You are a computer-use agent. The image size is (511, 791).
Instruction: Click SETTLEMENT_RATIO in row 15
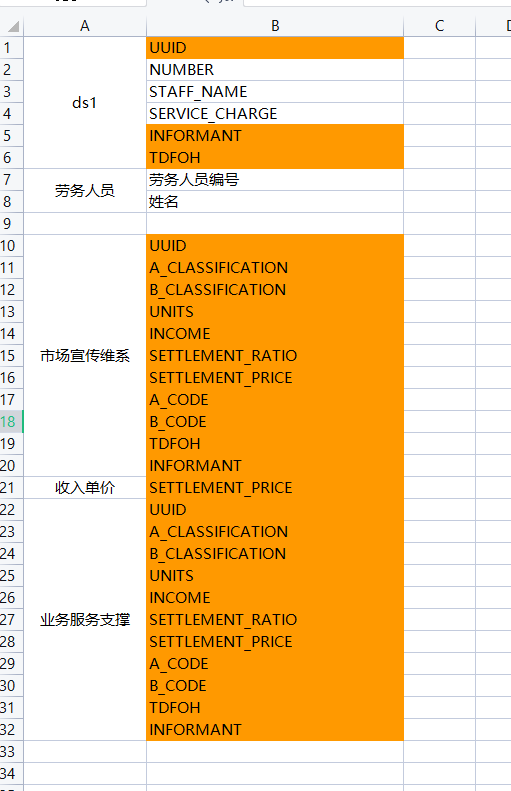(275, 356)
